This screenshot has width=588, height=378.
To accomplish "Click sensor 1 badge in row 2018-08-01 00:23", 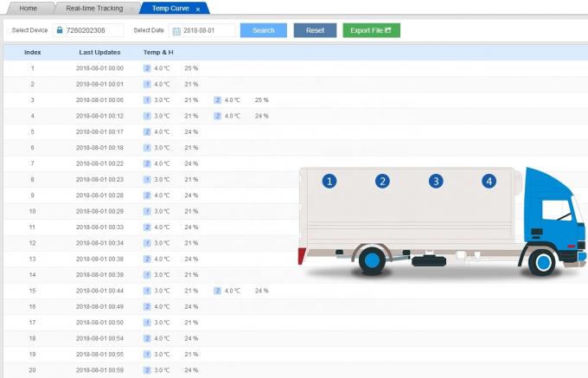I will point(147,179).
